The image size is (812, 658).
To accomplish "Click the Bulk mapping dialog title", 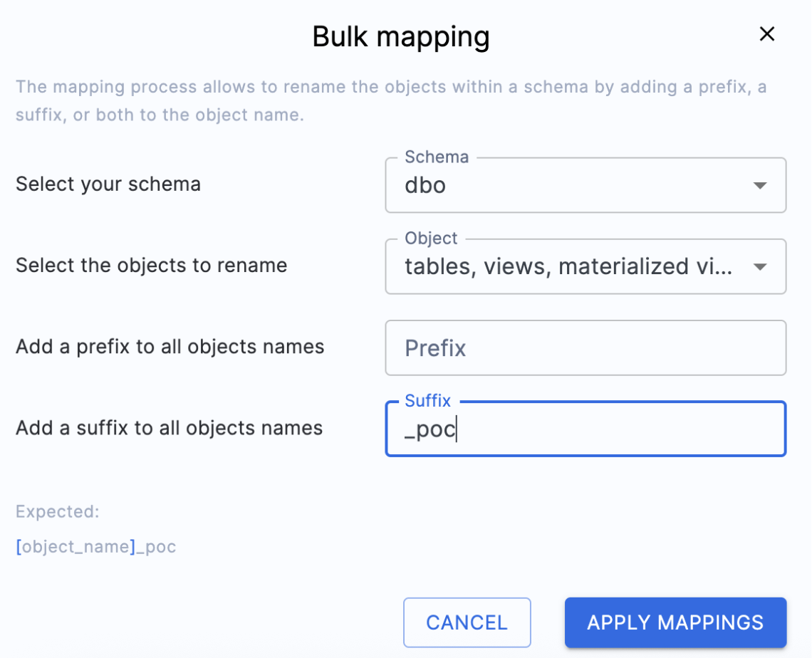I will 400,36.
